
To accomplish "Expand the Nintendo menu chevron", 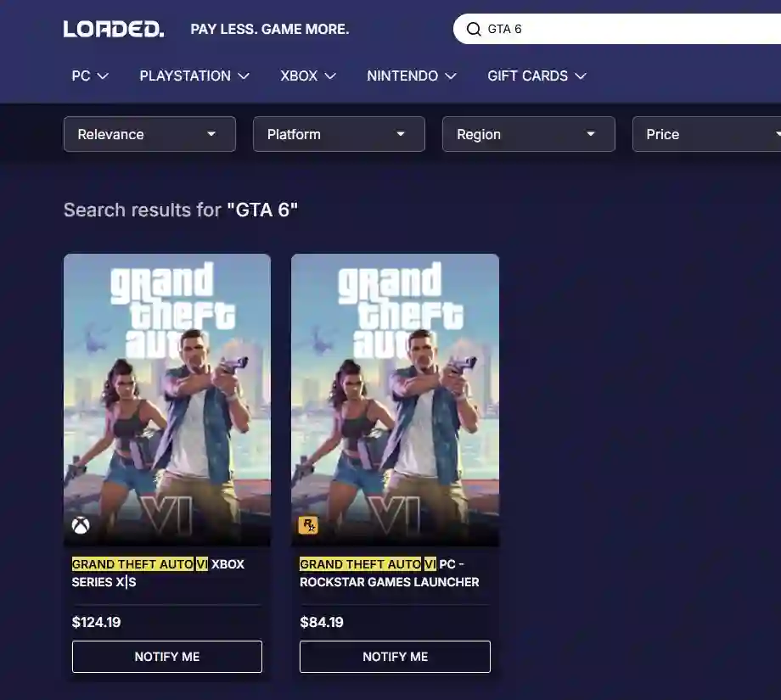I will tap(451, 76).
